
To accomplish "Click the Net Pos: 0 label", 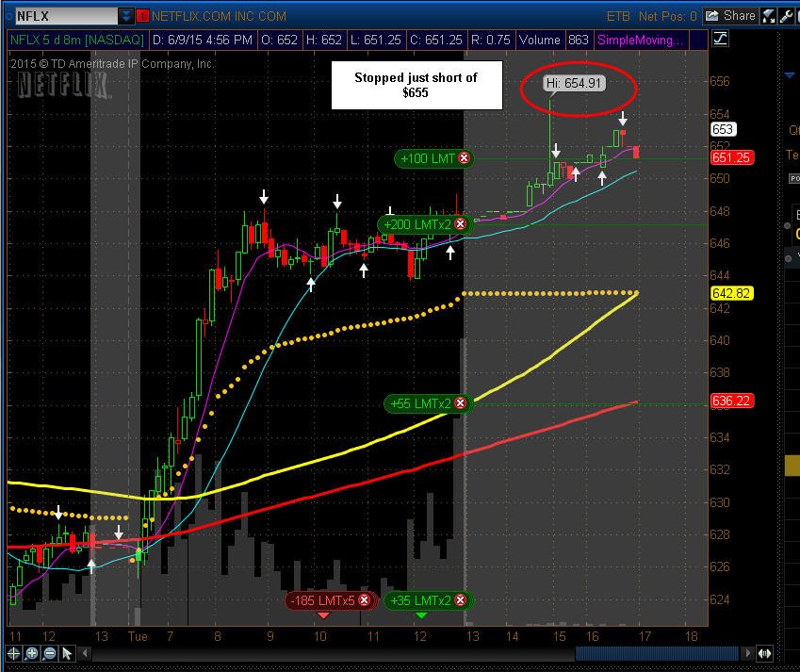I will point(667,16).
